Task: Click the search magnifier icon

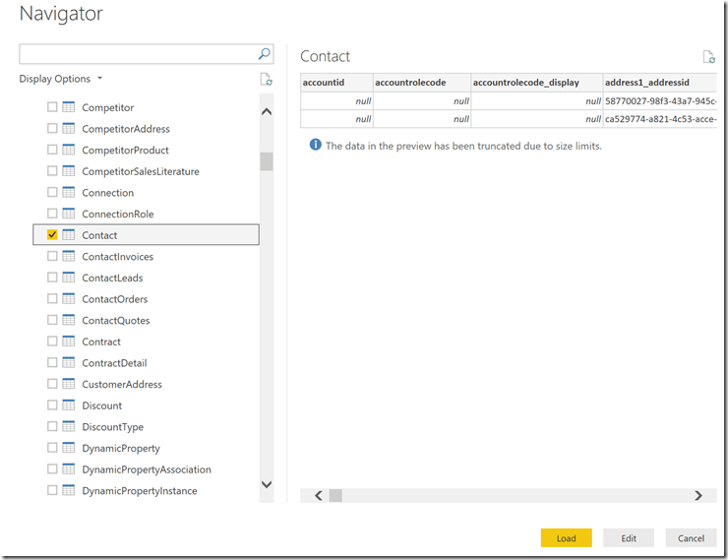Action: tap(264, 54)
